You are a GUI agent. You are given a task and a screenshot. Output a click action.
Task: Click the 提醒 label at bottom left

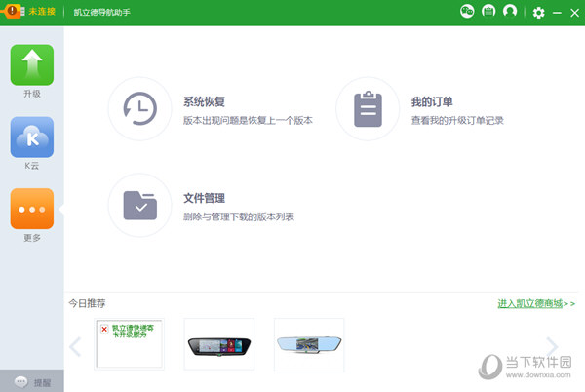point(42,383)
